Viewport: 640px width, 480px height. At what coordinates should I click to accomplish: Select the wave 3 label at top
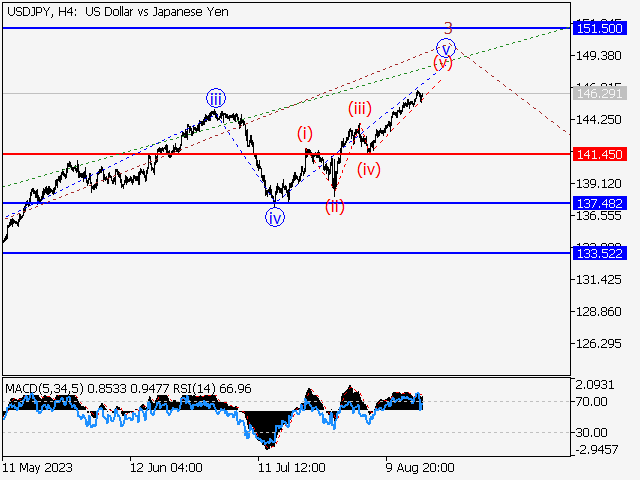tap(448, 29)
